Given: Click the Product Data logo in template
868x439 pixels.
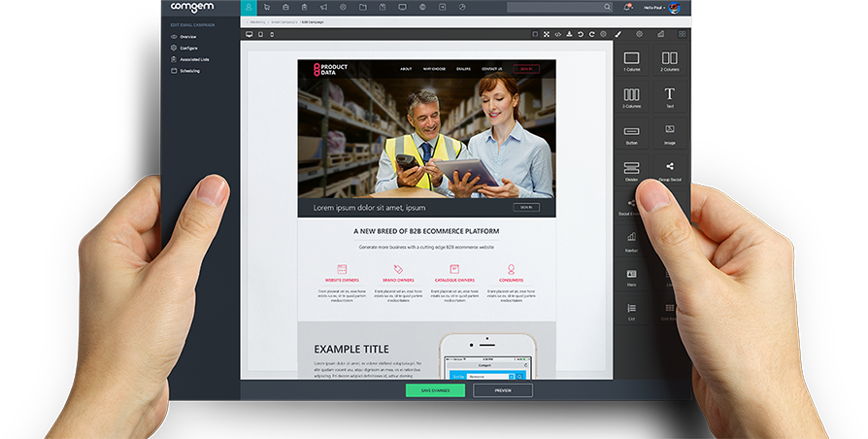Looking at the screenshot, I should [x=330, y=69].
